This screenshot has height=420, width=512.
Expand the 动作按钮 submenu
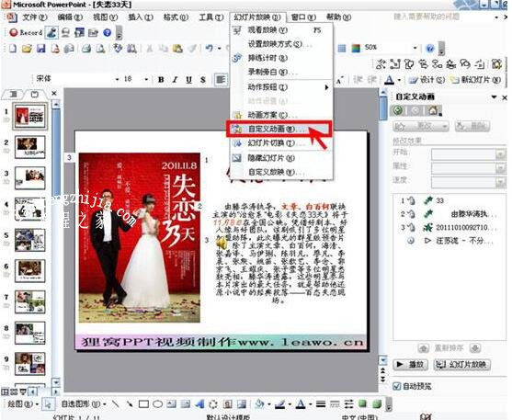[281, 87]
